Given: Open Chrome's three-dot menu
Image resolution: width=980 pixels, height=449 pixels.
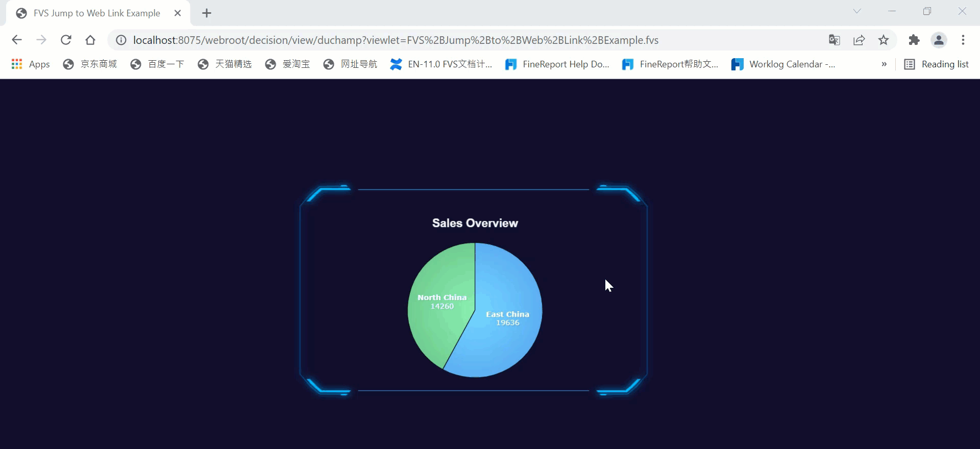Looking at the screenshot, I should (963, 40).
